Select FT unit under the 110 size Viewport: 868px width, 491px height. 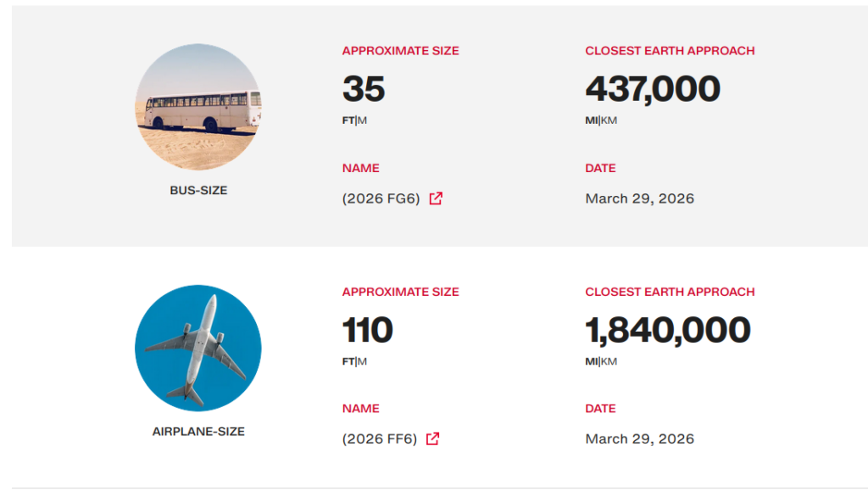tap(348, 361)
